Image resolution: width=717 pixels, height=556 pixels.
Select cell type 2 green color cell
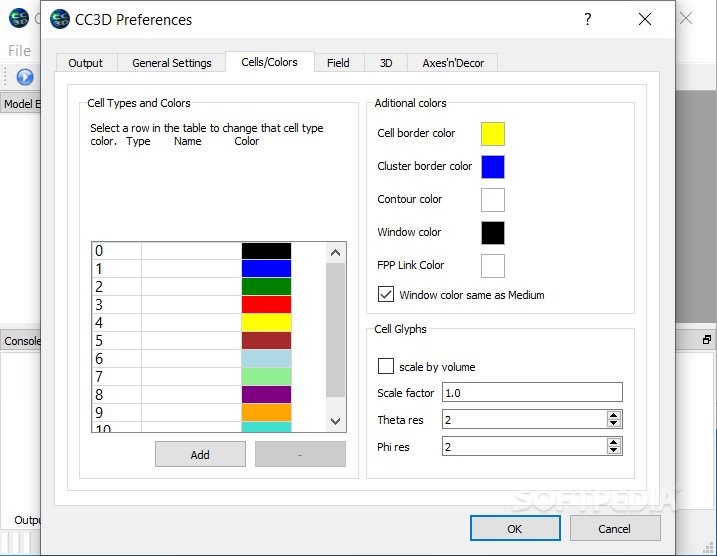click(266, 287)
